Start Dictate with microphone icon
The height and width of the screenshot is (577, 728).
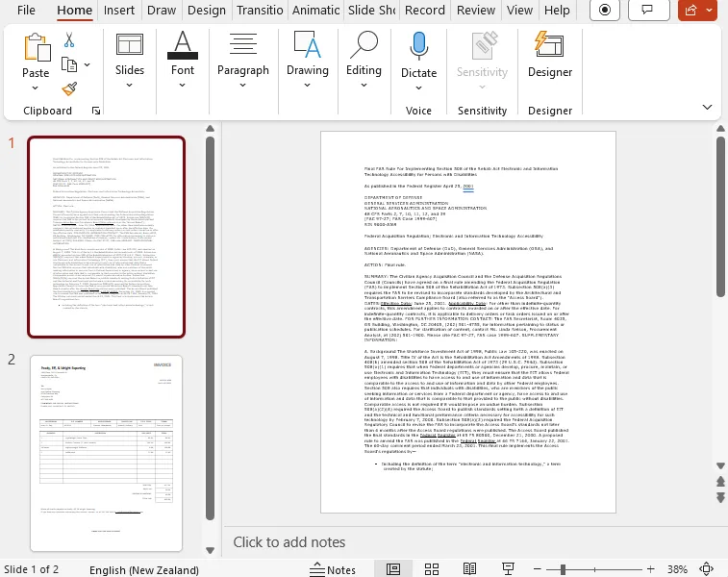pos(418,46)
